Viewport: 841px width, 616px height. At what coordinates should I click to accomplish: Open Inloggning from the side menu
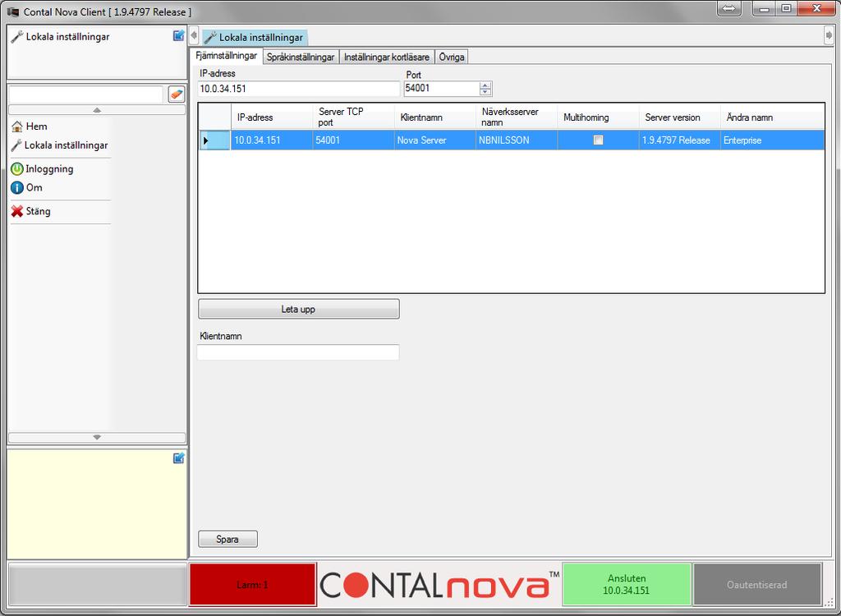pos(49,169)
